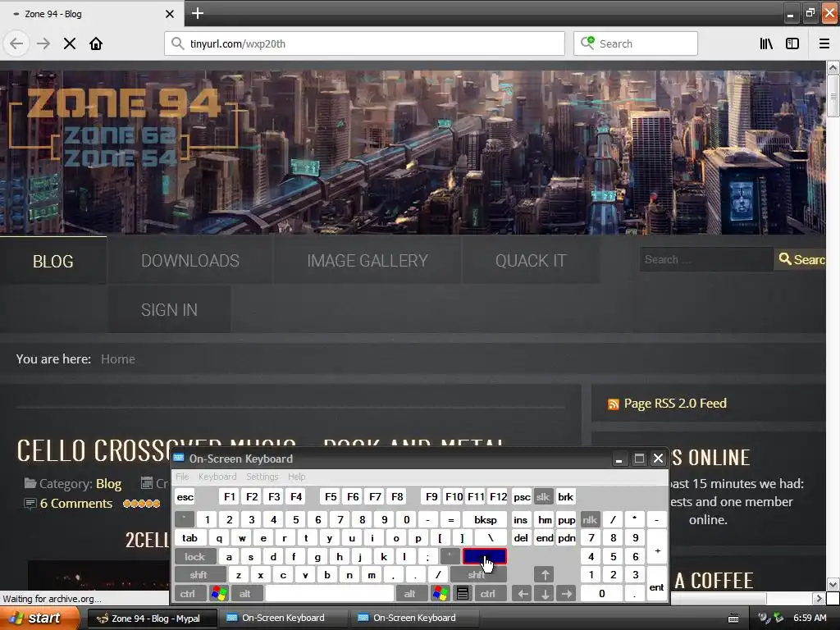Toggle the left alt key
The width and height of the screenshot is (840, 630).
point(245,594)
